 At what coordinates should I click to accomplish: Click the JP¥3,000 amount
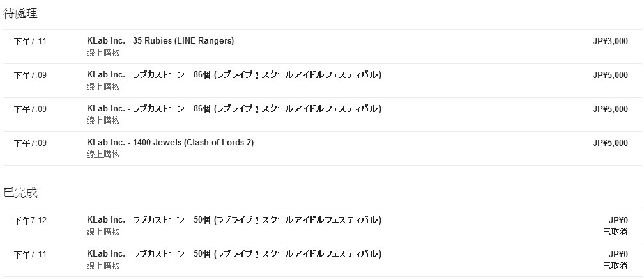coord(610,41)
